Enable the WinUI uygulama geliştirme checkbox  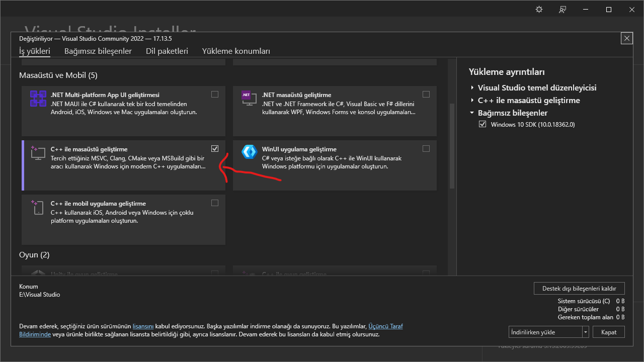click(x=426, y=148)
